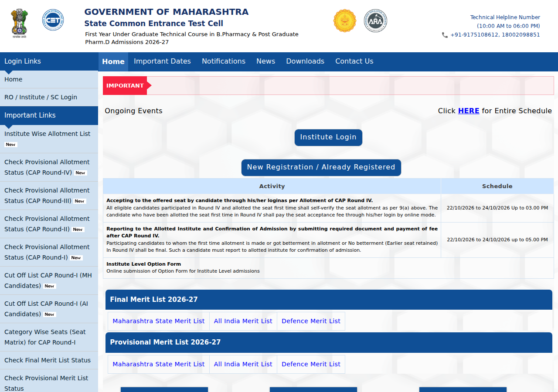Image resolution: width=558 pixels, height=392 pixels.
Task: Check Provisional Allotment Status for CAP Round-IV
Action: click(x=49, y=167)
